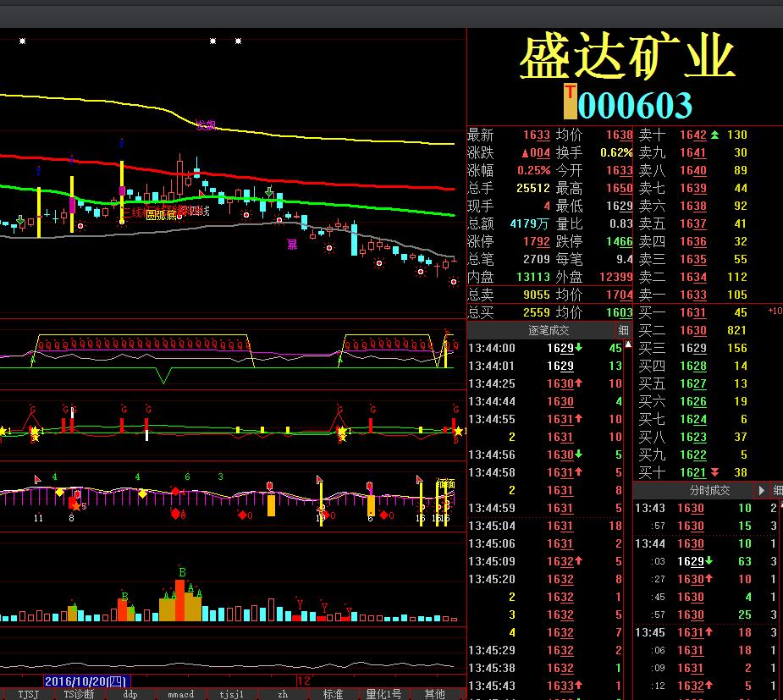Click the 外盘 value 12399
Screen dimensions: 783x700
[x=615, y=277]
